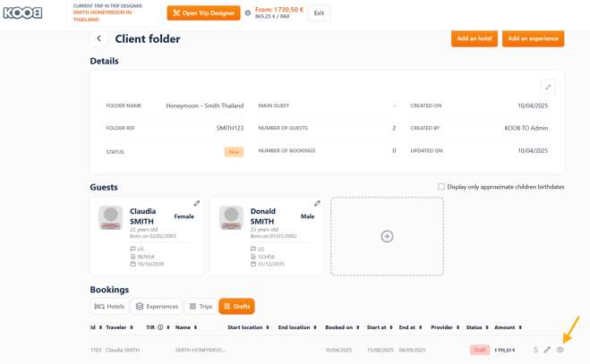Click the back arrow beside Client folder
Image resolution: width=590 pixels, height=364 pixels.
[x=98, y=38]
